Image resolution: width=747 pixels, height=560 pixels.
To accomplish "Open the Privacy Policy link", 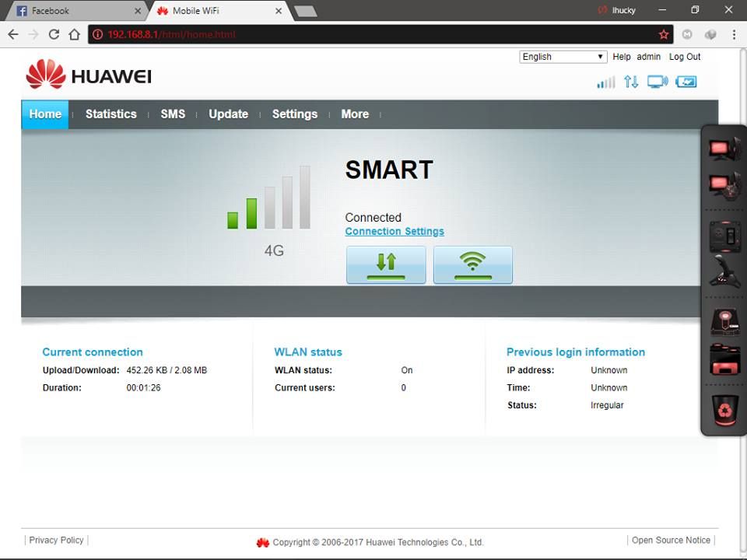I will click(x=56, y=540).
